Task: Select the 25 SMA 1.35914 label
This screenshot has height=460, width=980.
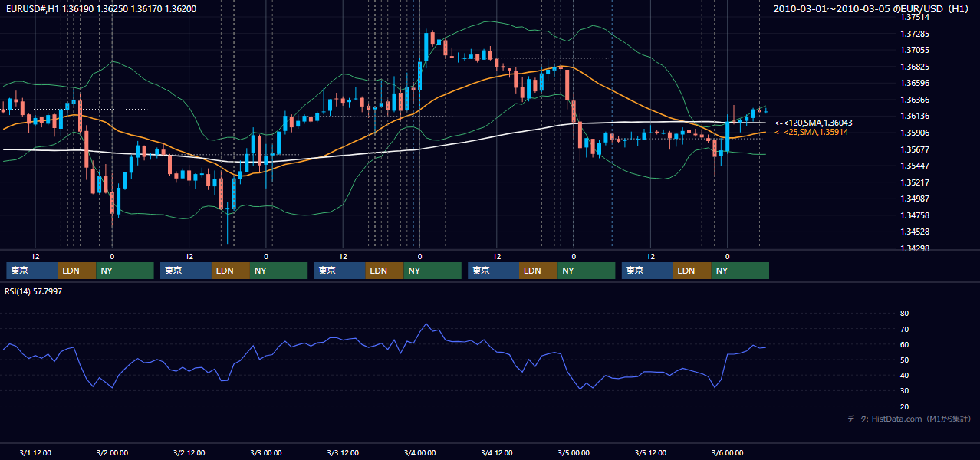Action: (811, 133)
